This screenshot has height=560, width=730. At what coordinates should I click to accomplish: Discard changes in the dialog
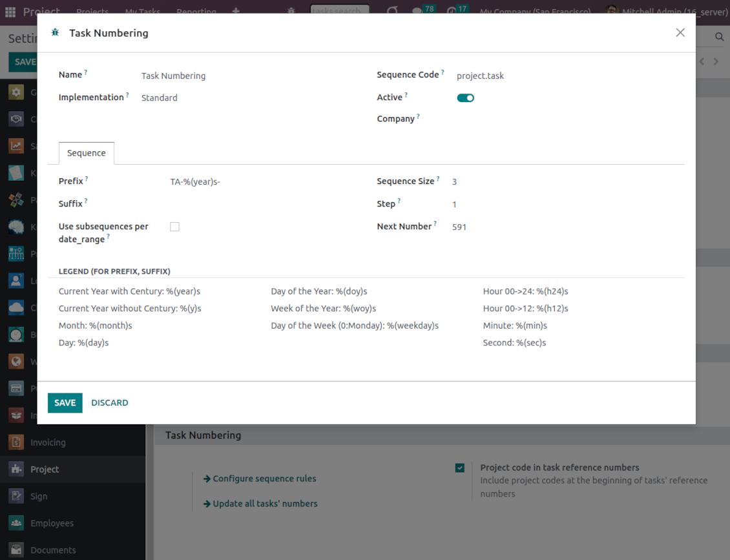[x=109, y=402]
